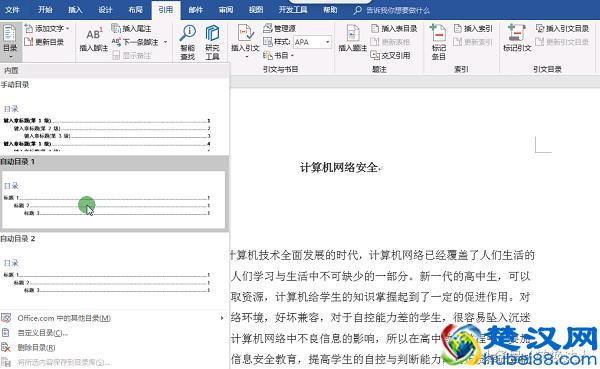Click 更新引文目录 button
Viewport: 600px width, 369px height.
click(562, 42)
